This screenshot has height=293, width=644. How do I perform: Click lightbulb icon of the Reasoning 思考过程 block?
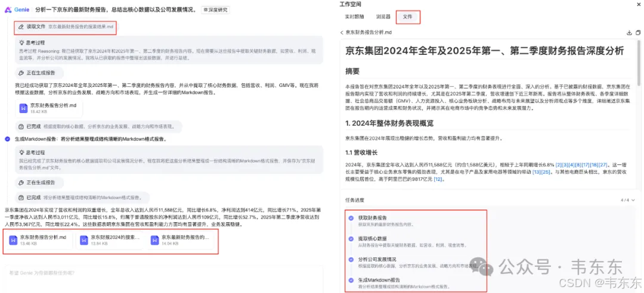[x=21, y=42]
